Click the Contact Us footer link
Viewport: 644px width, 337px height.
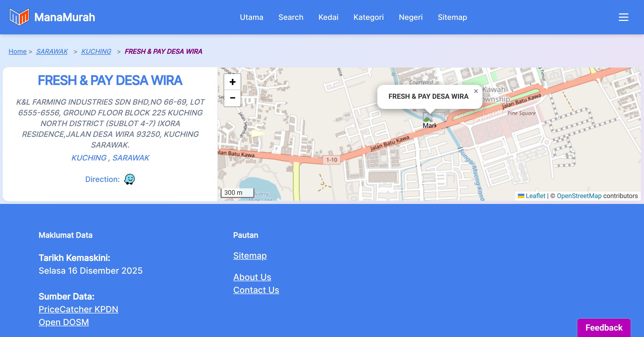(256, 290)
